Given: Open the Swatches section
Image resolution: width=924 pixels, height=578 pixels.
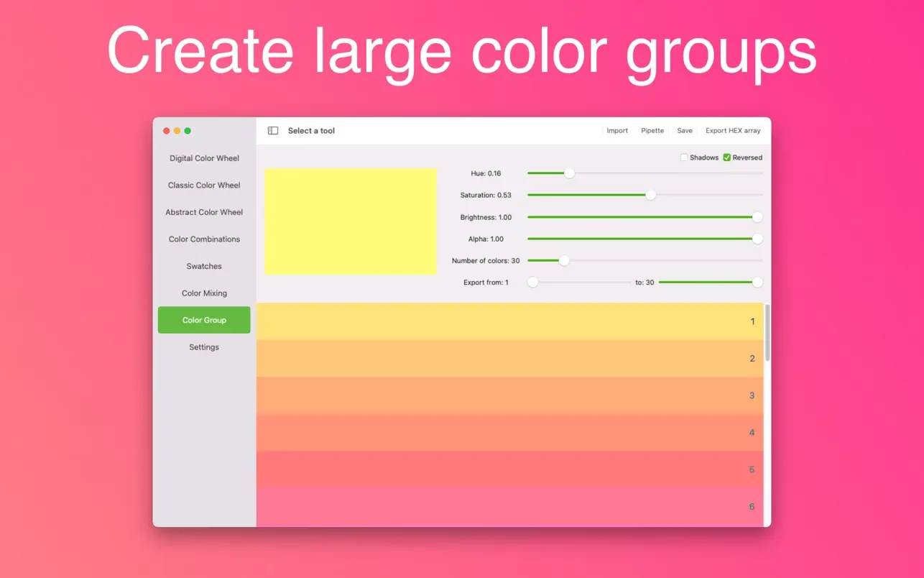Looking at the screenshot, I should tap(203, 266).
